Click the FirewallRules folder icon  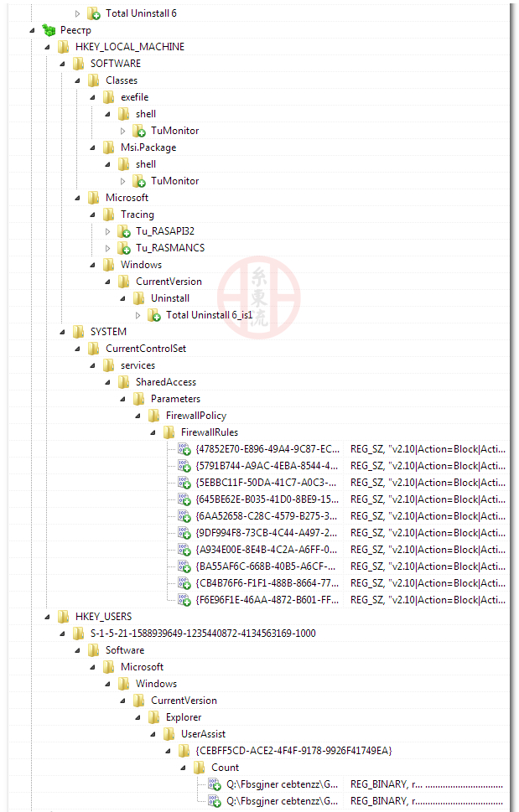[169, 432]
